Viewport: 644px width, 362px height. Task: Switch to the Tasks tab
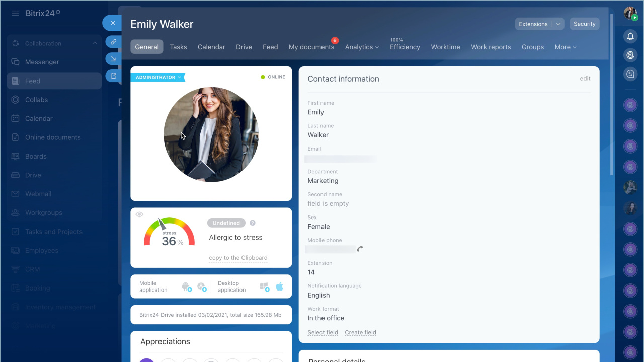click(x=178, y=47)
